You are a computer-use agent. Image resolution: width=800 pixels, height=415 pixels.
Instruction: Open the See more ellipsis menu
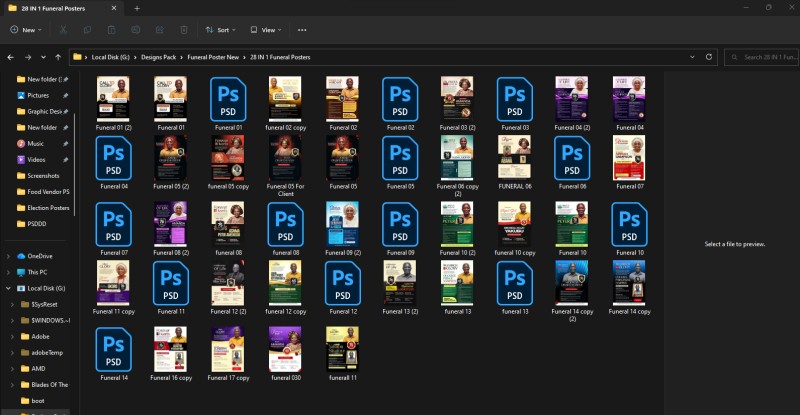tap(302, 30)
